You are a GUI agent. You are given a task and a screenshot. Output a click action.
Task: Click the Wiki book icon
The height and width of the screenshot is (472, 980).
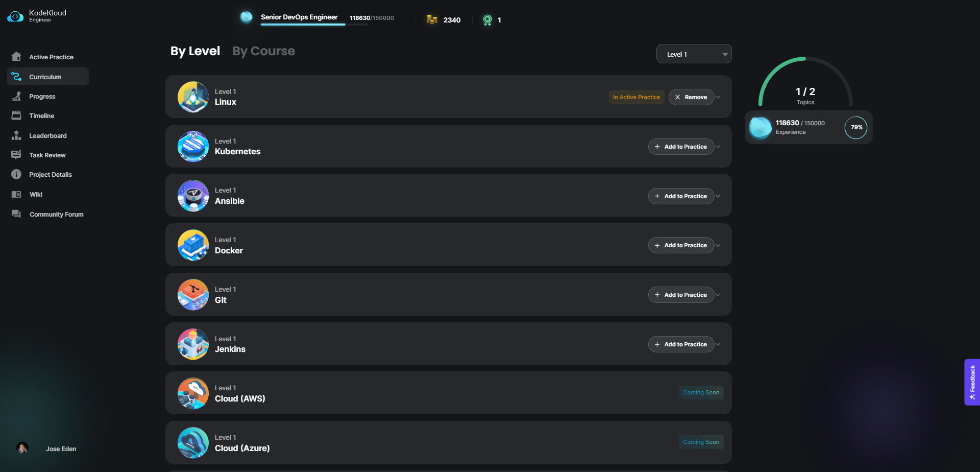(x=16, y=194)
